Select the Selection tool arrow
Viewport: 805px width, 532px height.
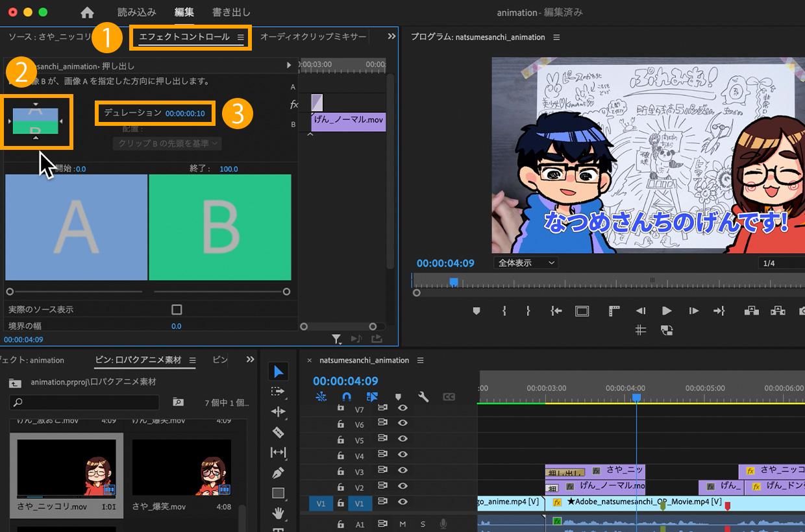pyautogui.click(x=278, y=371)
